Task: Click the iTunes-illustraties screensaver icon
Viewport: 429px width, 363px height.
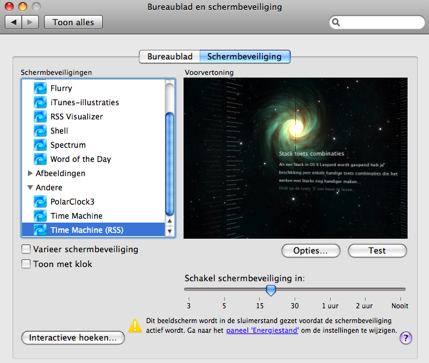Action: (40, 102)
